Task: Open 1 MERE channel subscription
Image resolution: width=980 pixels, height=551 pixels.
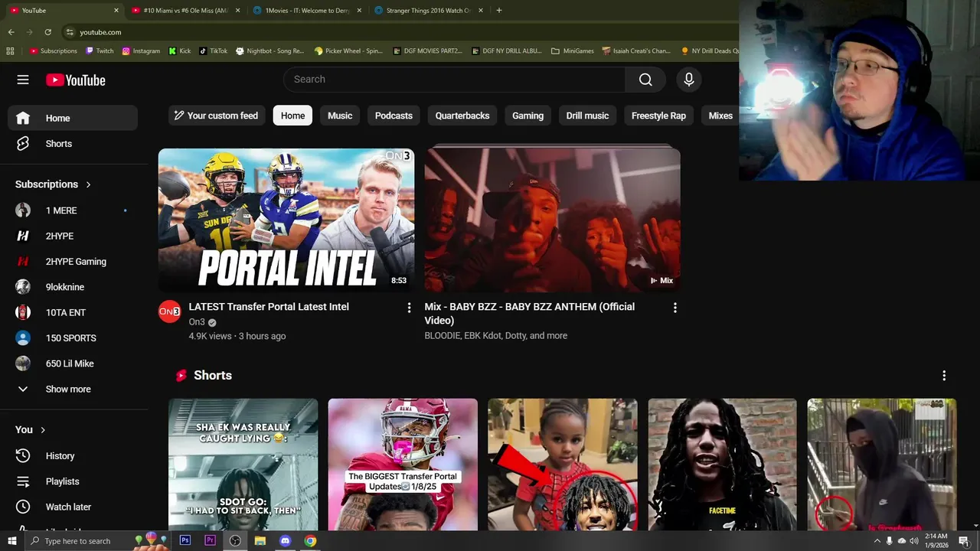Action: [73, 210]
